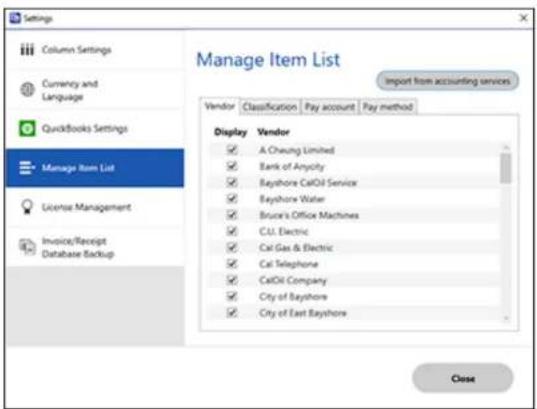The height and width of the screenshot is (409, 537).
Task: Select vendor name Bank of Anycity
Action: tap(292, 166)
